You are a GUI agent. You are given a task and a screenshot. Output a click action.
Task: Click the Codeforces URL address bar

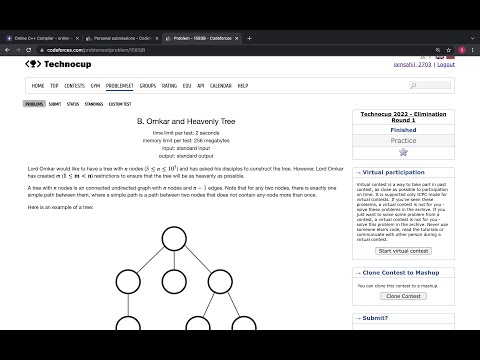[233, 50]
